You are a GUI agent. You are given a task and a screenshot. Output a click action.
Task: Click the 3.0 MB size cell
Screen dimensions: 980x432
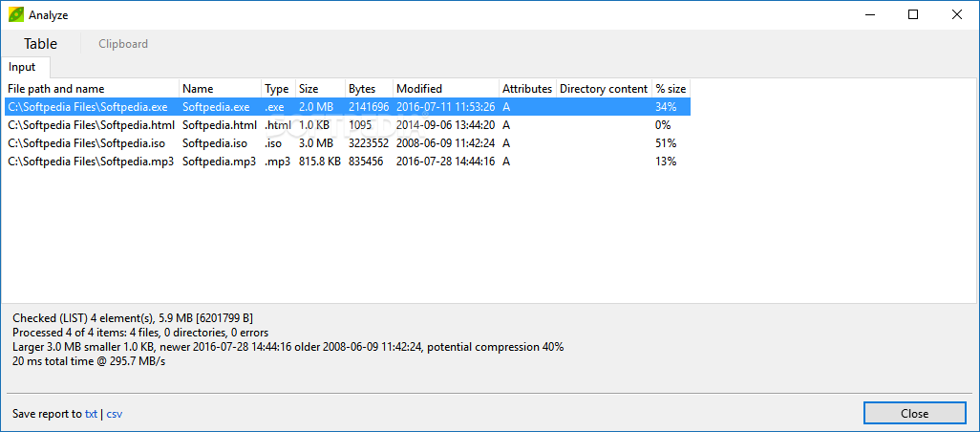pyautogui.click(x=316, y=143)
